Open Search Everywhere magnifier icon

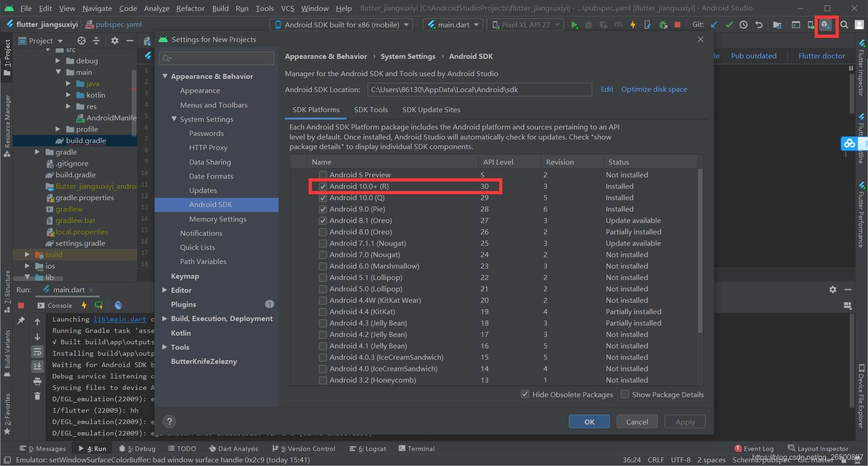click(844, 25)
